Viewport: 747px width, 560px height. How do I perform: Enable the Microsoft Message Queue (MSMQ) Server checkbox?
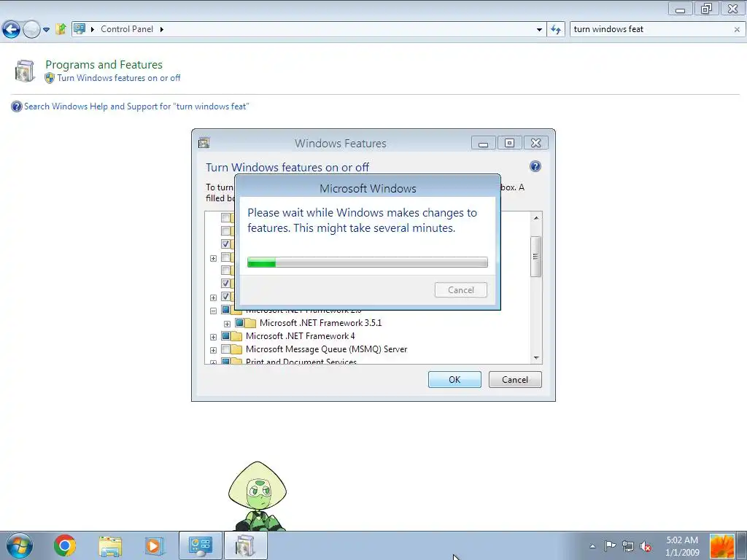(x=226, y=349)
